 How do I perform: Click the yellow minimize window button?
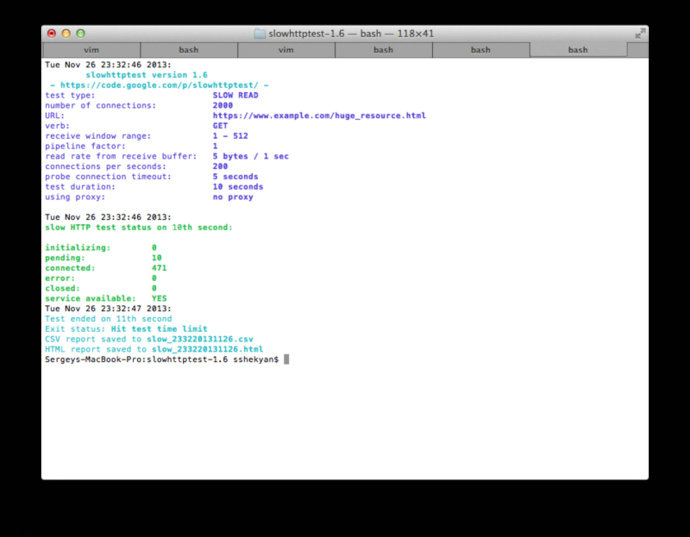pyautogui.click(x=66, y=33)
